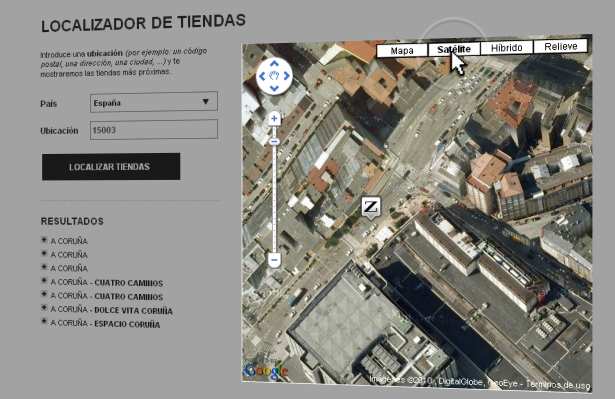Click the Google logo on the map

tap(266, 370)
